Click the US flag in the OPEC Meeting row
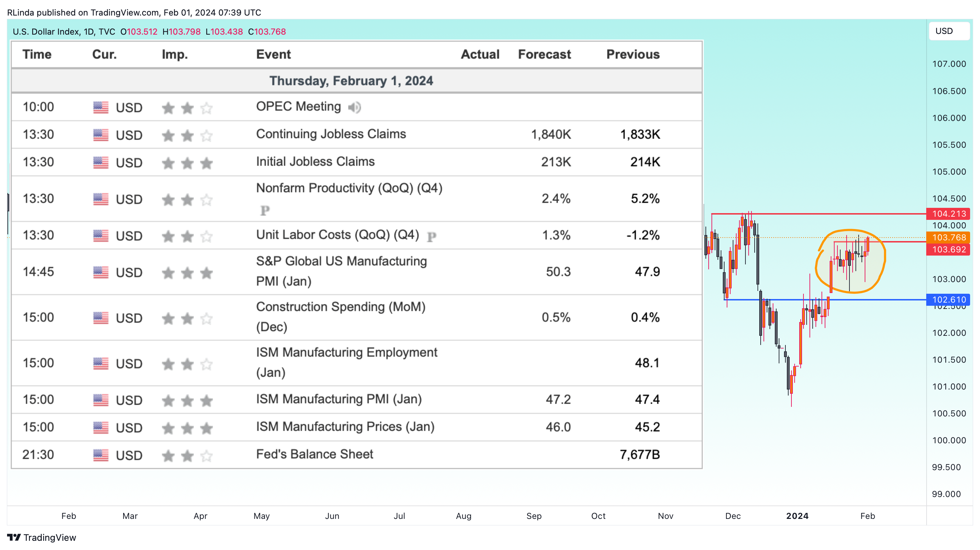Screen dimensions: 980x550 coord(101,107)
